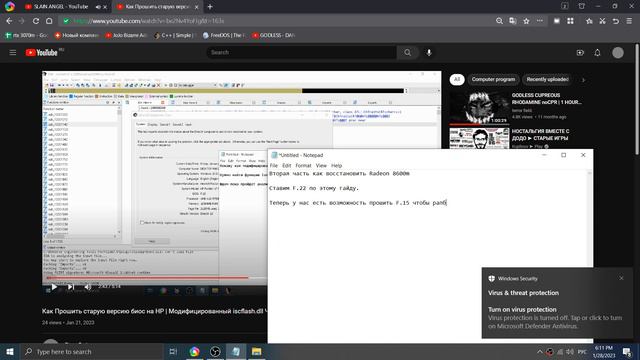Bookmark this page with the star icon
Image resolution: width=640 pixels, height=360 pixels.
pyautogui.click(x=526, y=21)
